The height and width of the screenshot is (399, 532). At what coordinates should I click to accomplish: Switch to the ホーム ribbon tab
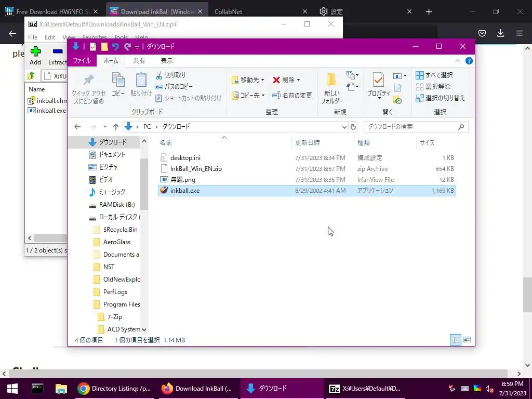point(111,61)
